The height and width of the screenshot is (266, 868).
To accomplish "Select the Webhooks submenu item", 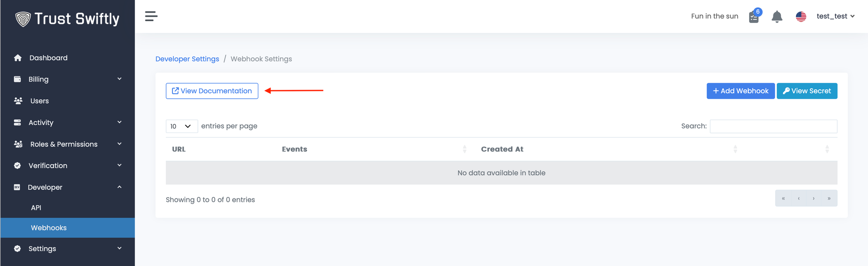I will (49, 228).
